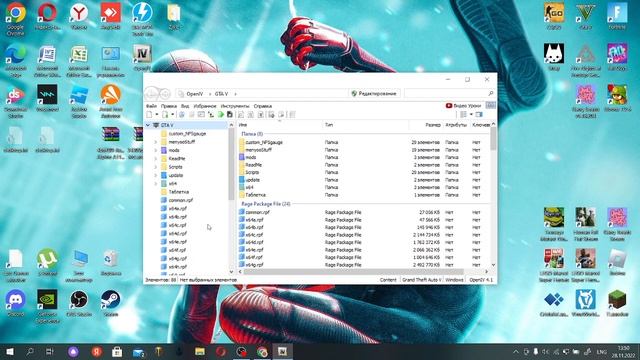Open the Избранное menu
The height and width of the screenshot is (360, 640).
point(205,106)
